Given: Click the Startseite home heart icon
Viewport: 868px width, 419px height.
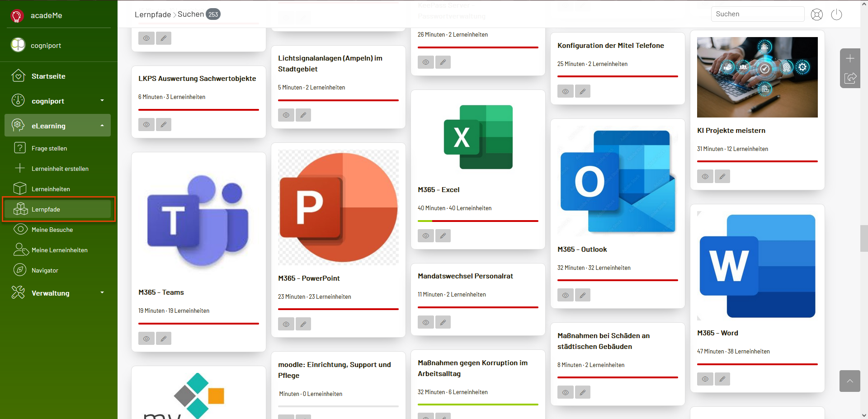Looking at the screenshot, I should tap(18, 75).
